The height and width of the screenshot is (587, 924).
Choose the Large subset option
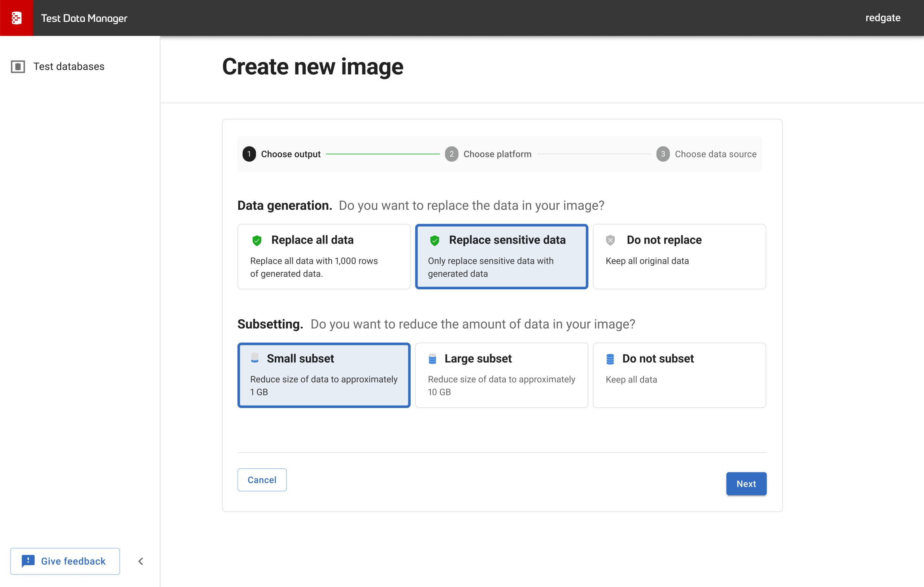[502, 375]
